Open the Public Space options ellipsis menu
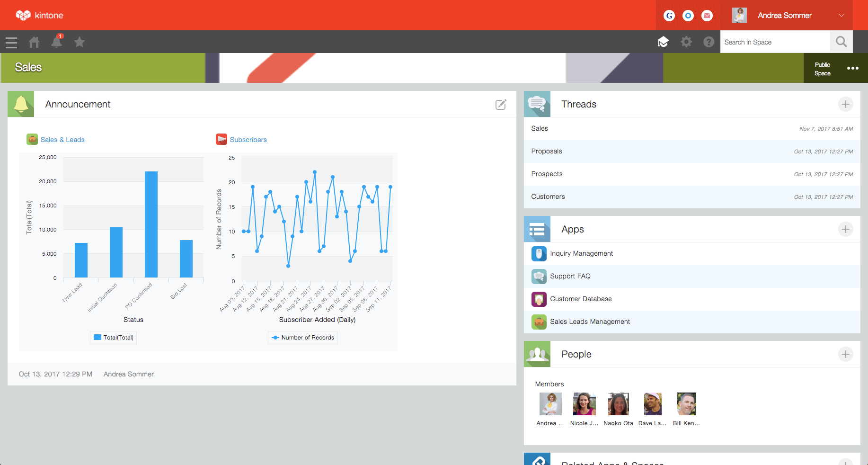The height and width of the screenshot is (465, 868). [x=853, y=68]
